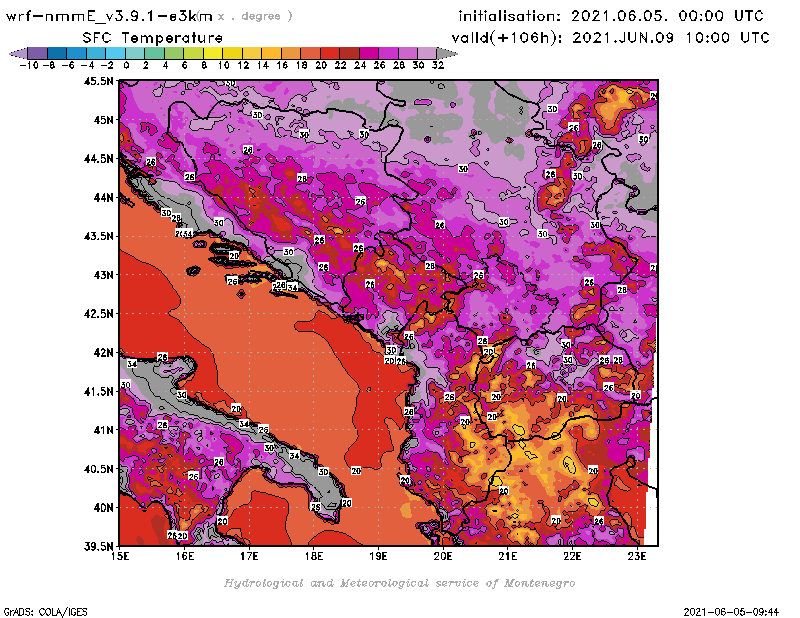Viewport: 800px width, 618px height.
Task: Click the 'SFC Temperature' title text
Action: coord(153,38)
